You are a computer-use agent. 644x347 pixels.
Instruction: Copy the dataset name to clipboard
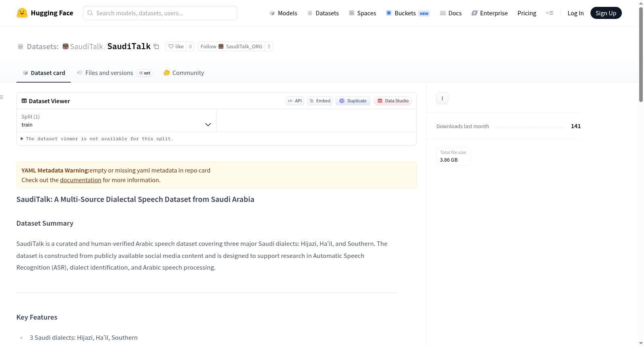(156, 47)
